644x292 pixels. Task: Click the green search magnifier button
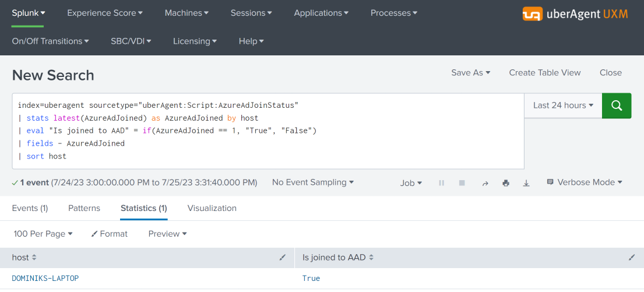[617, 105]
